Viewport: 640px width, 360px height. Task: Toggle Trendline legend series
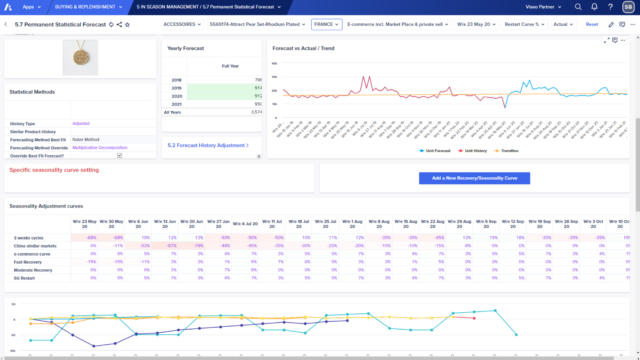pos(507,151)
